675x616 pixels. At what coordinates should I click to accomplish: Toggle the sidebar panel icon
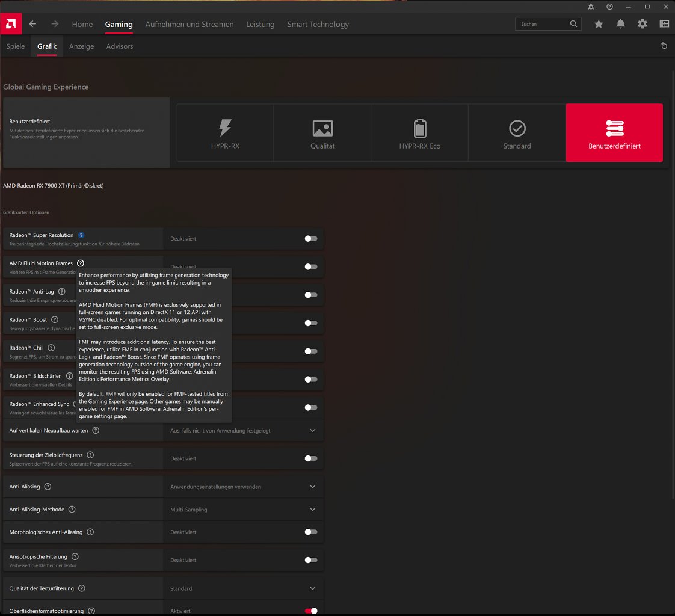pos(664,24)
